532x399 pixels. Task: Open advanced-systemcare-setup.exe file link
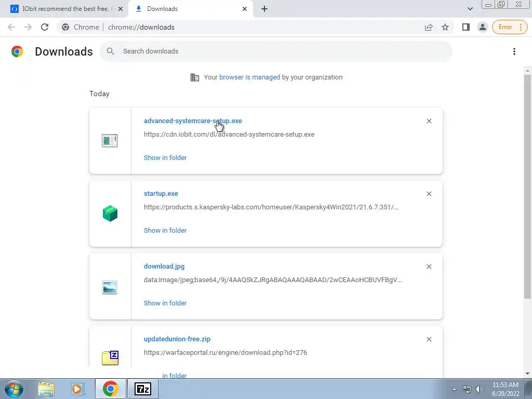193,121
